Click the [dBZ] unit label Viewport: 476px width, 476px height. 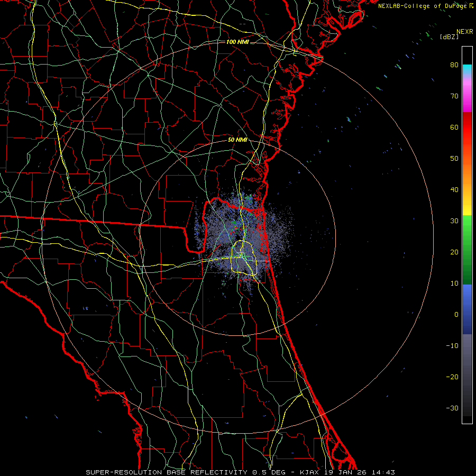(449, 37)
